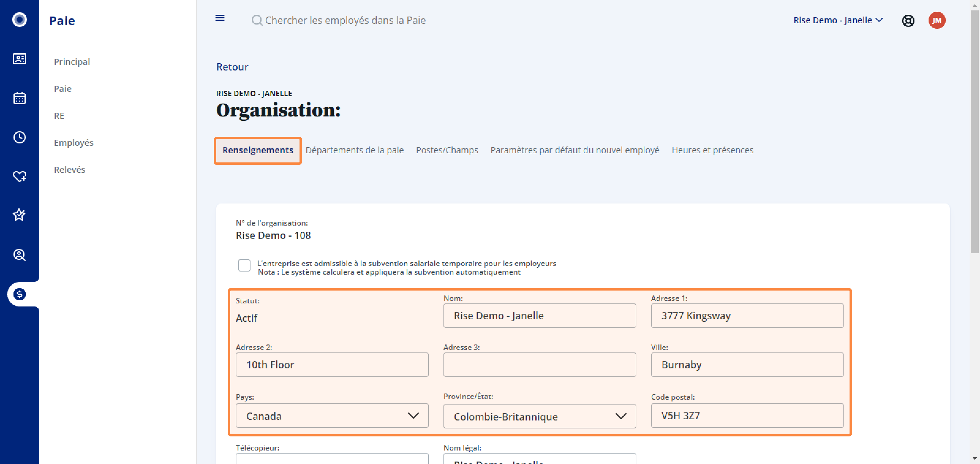Viewport: 980px width, 464px height.
Task: Click the Retour link
Action: tap(232, 67)
